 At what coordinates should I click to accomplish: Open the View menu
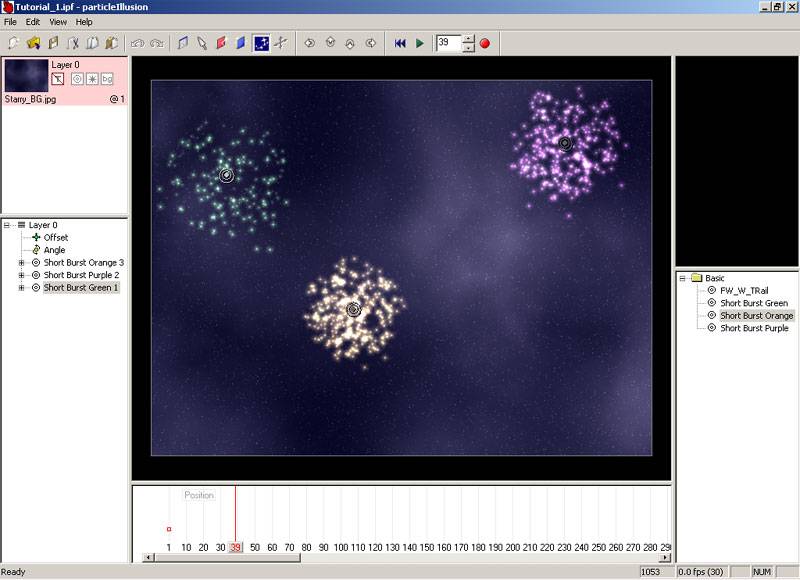point(58,21)
